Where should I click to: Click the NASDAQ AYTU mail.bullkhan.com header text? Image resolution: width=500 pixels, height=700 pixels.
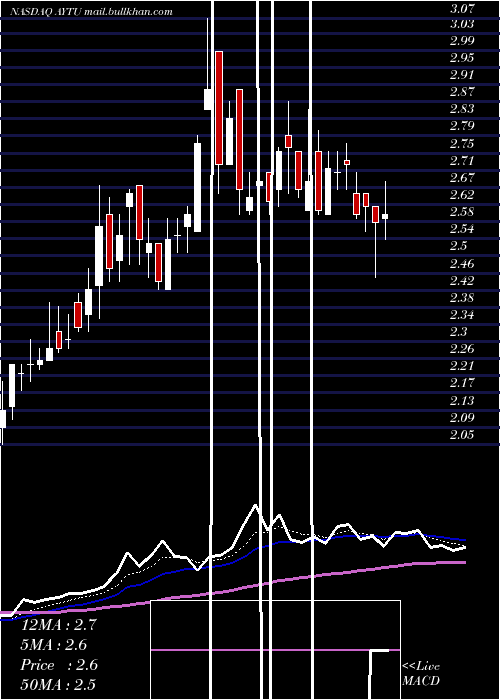point(91,12)
